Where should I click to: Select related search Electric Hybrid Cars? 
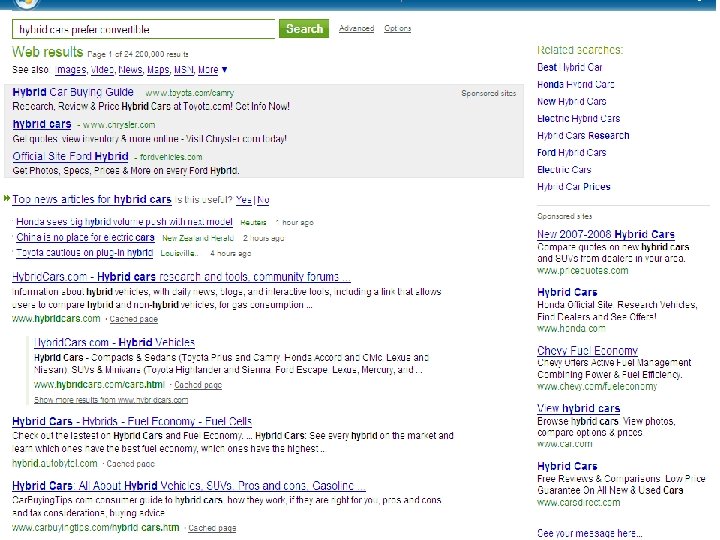point(579,118)
